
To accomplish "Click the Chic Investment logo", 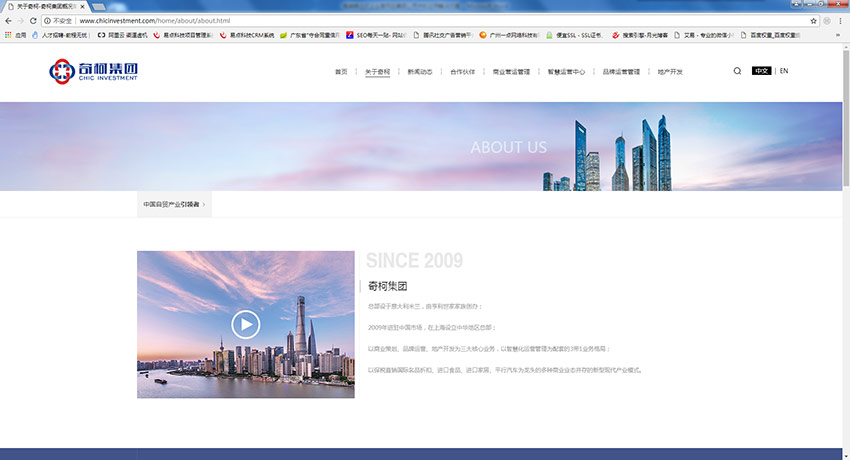I will [x=93, y=71].
